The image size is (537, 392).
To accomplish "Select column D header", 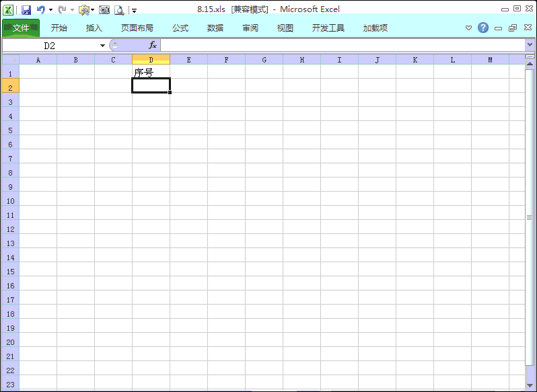I will (x=151, y=60).
